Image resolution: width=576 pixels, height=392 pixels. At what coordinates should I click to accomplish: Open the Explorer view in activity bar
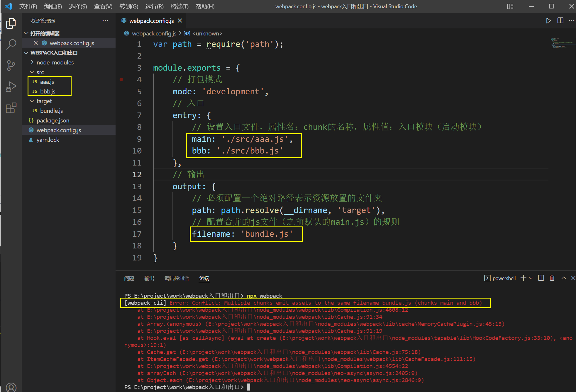11,23
